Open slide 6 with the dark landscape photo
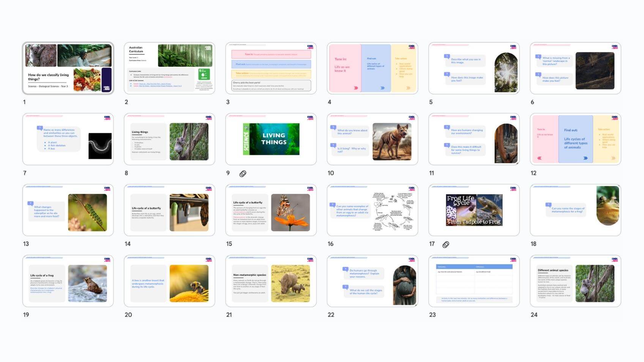 575,68
